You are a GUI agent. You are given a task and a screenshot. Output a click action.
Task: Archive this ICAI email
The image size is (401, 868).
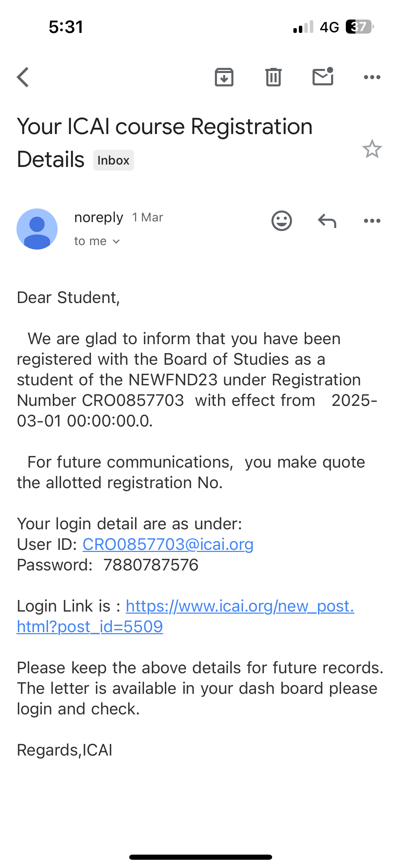[224, 77]
